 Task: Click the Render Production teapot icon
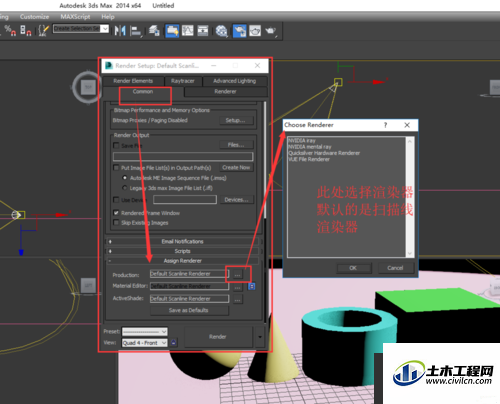[x=271, y=31]
